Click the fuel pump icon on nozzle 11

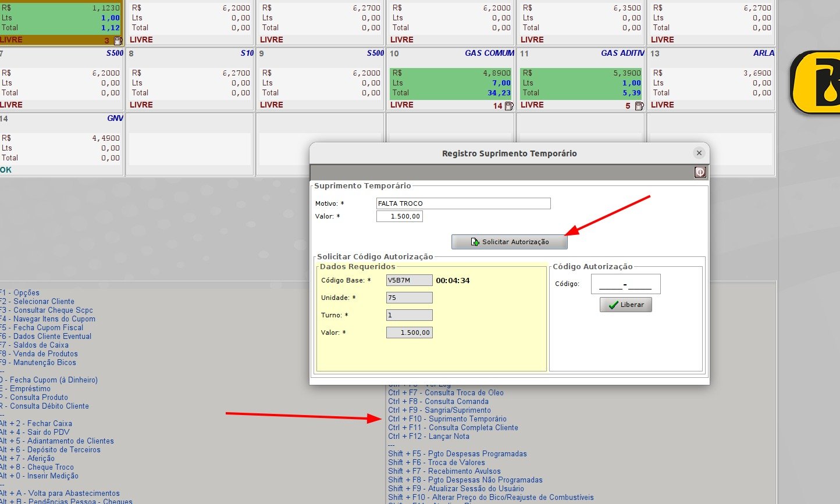pyautogui.click(x=639, y=106)
